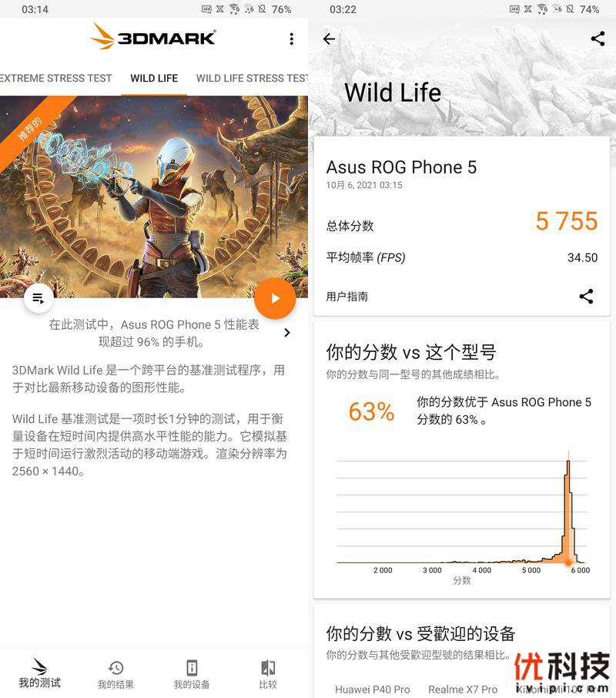616x698 pixels.
Task: Select Huawei P40 Pro comparison device
Action: [372, 689]
